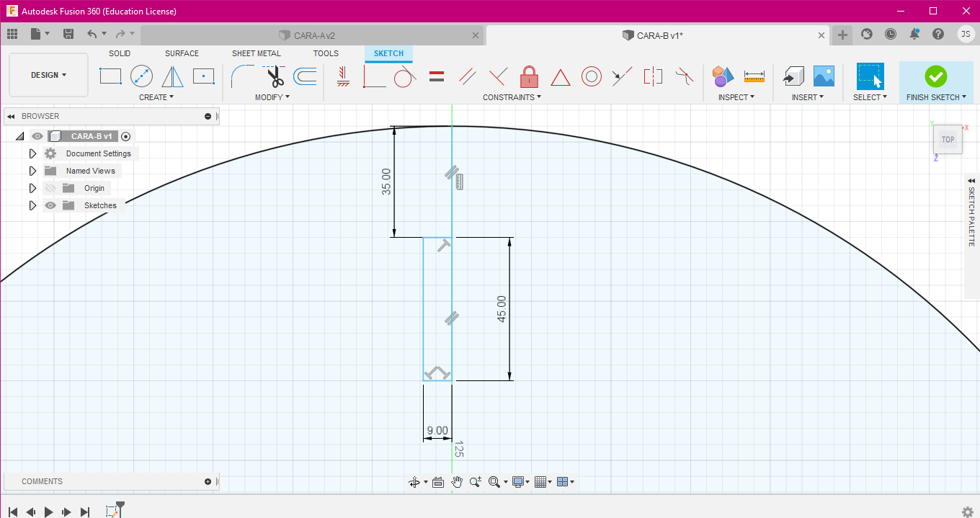Open the SELECT dropdown menu
Screen dimensions: 980x518
click(x=870, y=97)
